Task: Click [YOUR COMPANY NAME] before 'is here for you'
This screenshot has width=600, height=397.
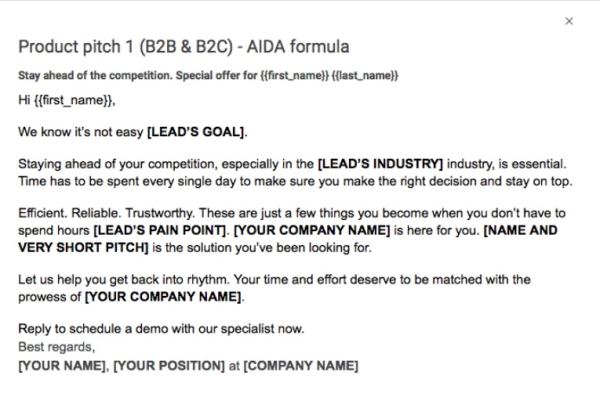Action: 312,230
